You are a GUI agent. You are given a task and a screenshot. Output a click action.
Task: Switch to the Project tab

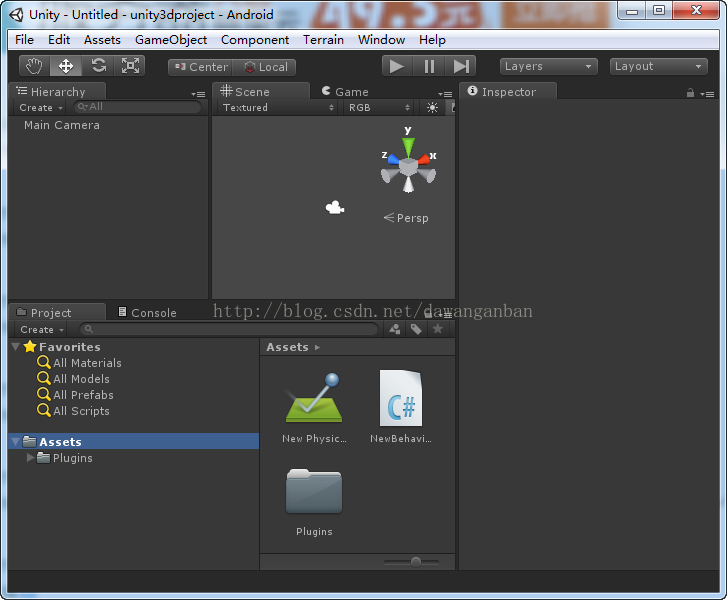(x=57, y=313)
